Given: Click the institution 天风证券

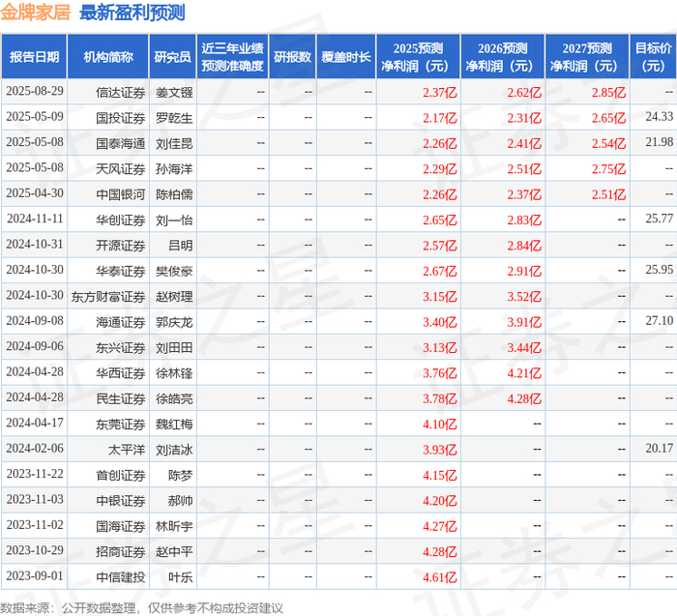Looking at the screenshot, I should [x=121, y=169].
